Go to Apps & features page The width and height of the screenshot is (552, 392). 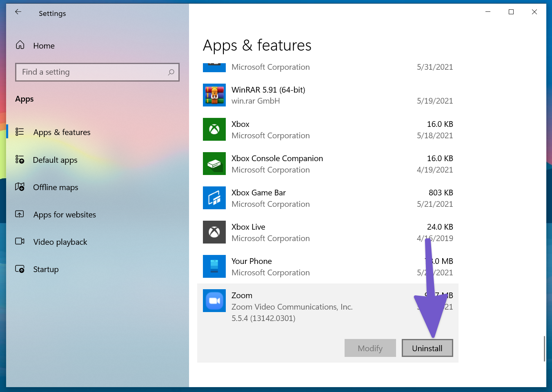[62, 132]
